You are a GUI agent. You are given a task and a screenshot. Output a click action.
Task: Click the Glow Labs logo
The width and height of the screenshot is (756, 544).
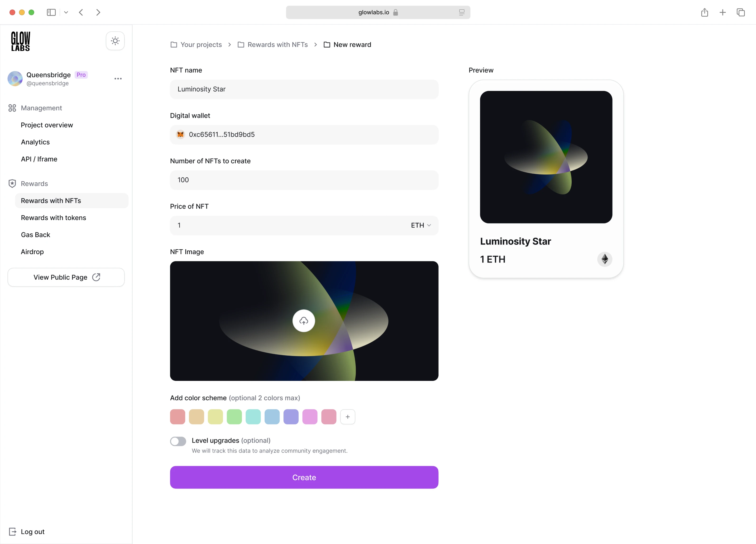coord(21,41)
